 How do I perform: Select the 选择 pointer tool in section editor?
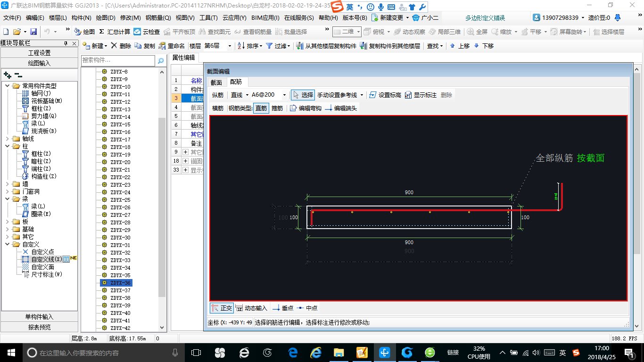pyautogui.click(x=303, y=95)
